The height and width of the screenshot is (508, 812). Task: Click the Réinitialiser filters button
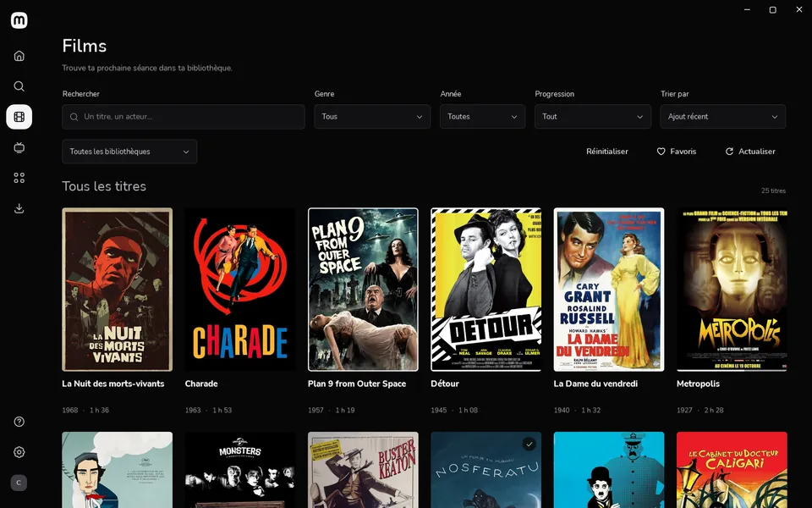tap(607, 152)
